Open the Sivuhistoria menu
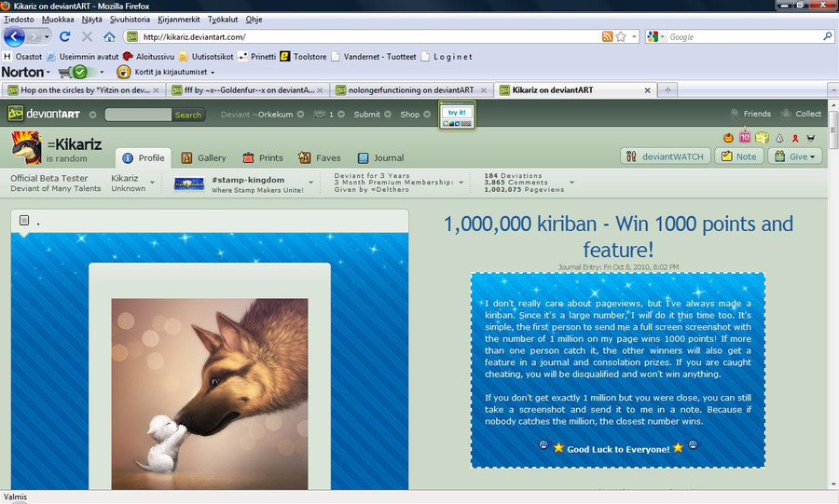839x504 pixels. pos(130,20)
